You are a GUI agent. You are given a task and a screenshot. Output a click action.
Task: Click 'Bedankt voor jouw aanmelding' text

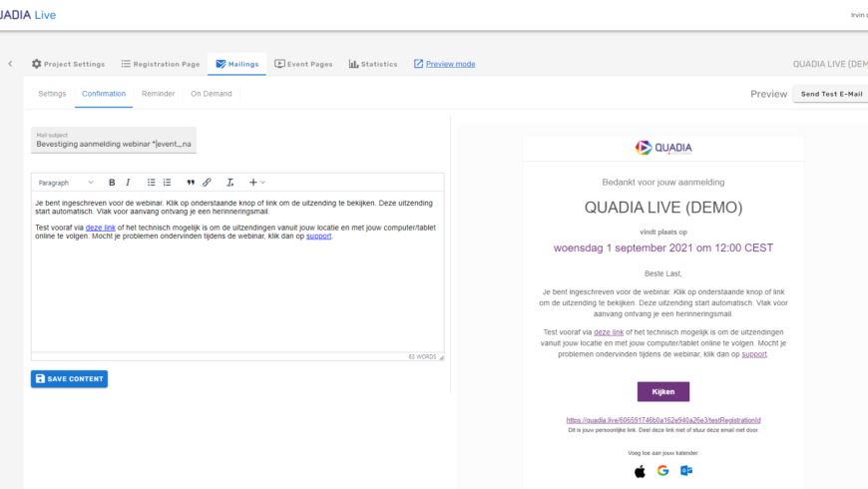click(x=663, y=183)
